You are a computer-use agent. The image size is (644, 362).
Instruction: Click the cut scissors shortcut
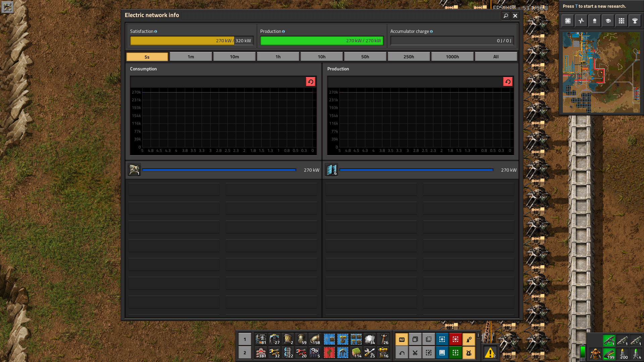(415, 353)
